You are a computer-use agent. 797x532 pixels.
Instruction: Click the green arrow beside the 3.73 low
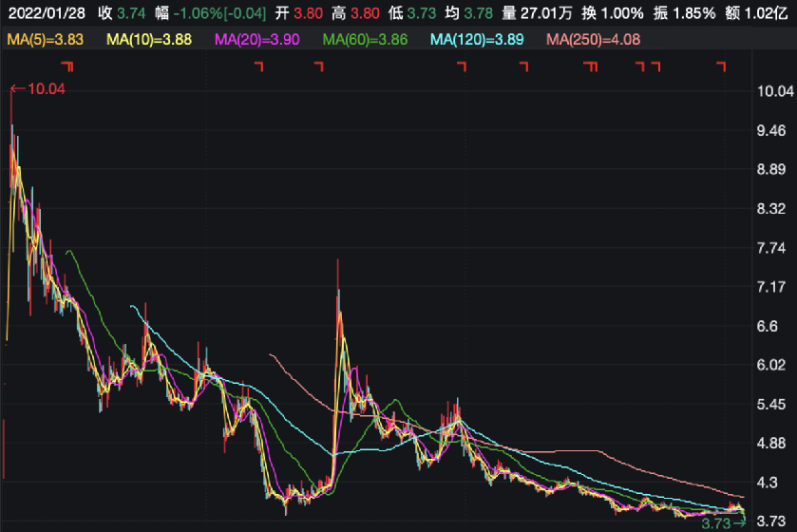(738, 522)
